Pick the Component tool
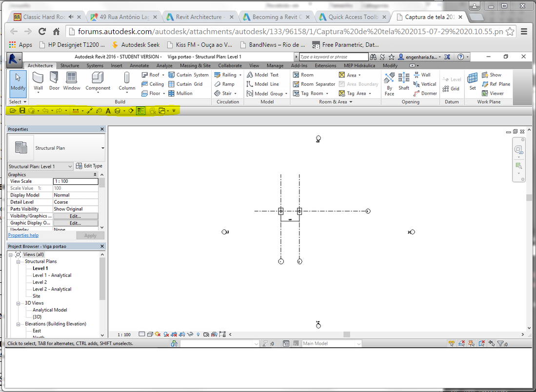Viewport: 536px width, 392px height. (98, 82)
